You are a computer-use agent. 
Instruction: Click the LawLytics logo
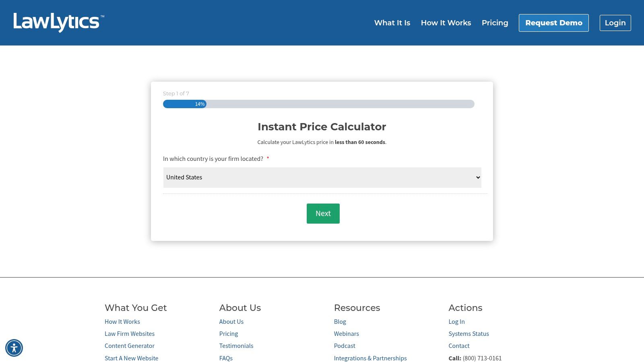pyautogui.click(x=58, y=22)
